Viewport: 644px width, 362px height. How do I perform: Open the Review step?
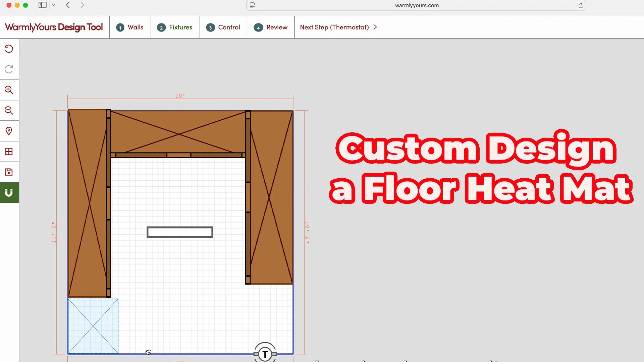click(x=270, y=27)
